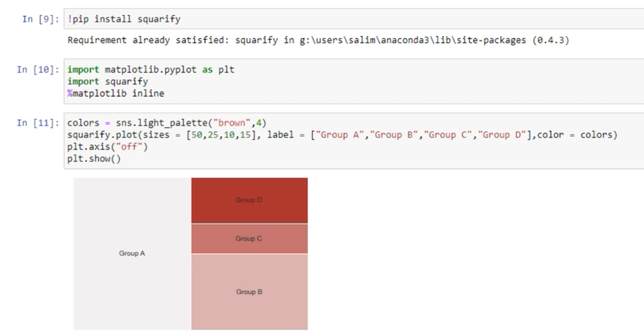The image size is (644, 333).
Task: Select the In [10] cell prompt
Action: point(38,70)
